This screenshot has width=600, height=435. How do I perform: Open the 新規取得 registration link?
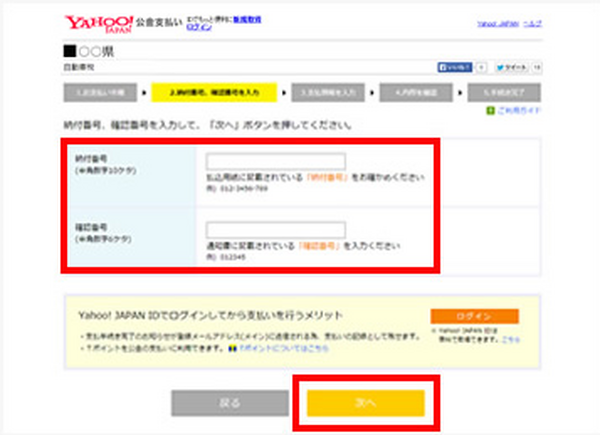pyautogui.click(x=247, y=20)
